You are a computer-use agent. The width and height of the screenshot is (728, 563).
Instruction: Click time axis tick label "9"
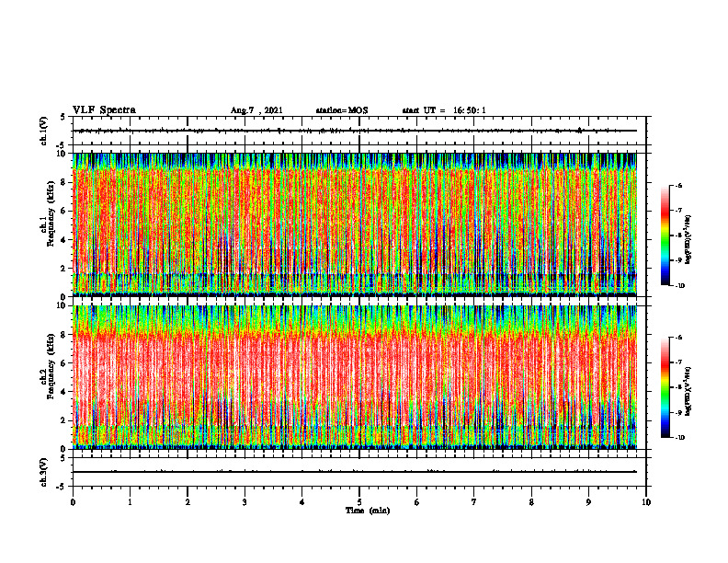click(588, 502)
